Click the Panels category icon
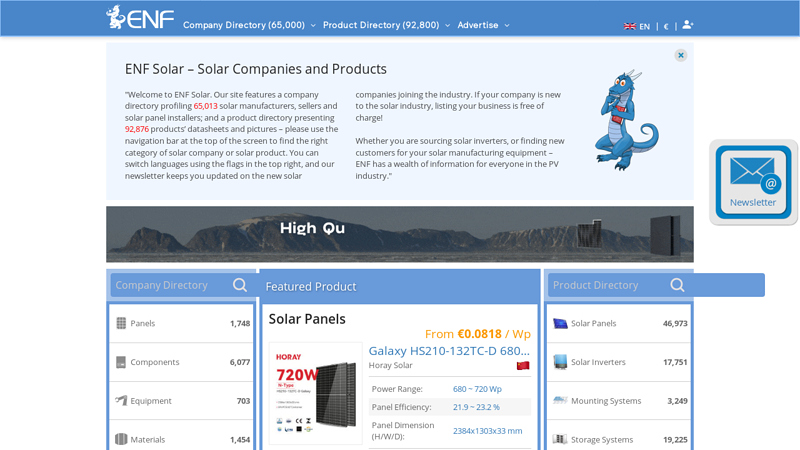The width and height of the screenshot is (800, 450). (121, 323)
